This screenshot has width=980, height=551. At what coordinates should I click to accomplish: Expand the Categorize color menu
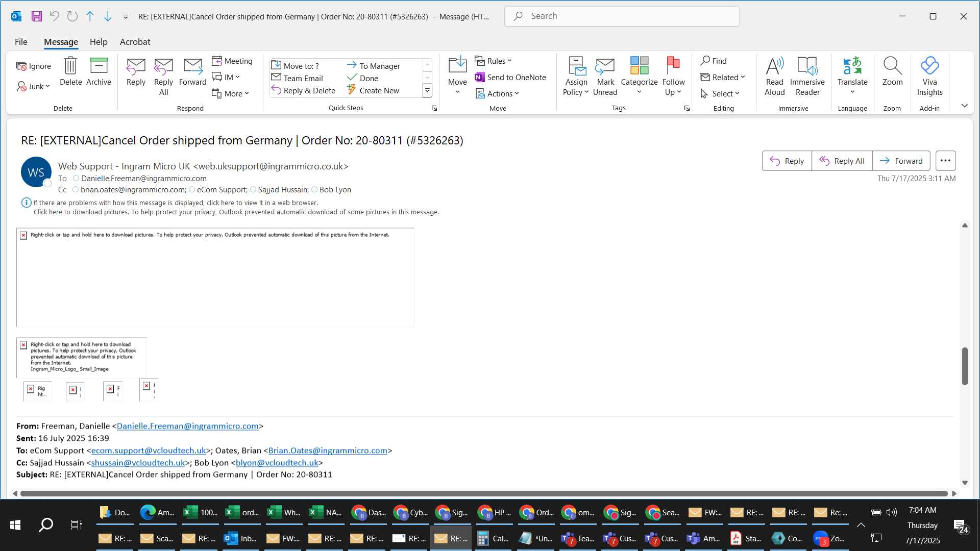(x=639, y=77)
